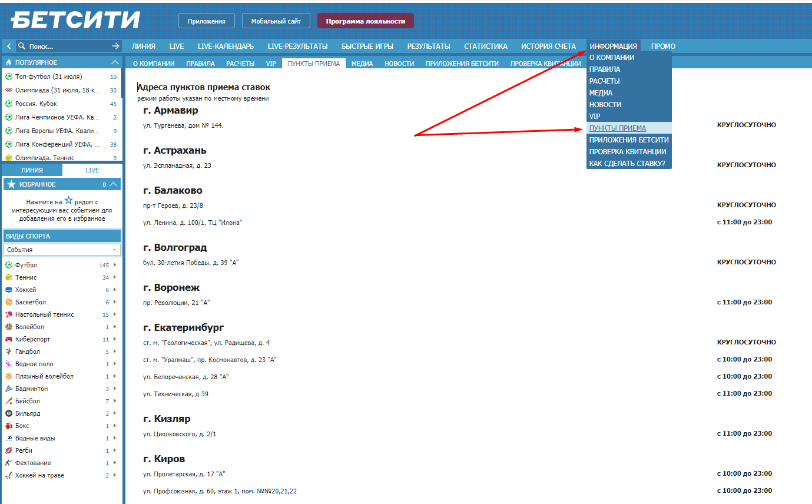Viewport: 812px width, 504px height.
Task: Collapse the Популярное panel with its chevron
Action: point(115,62)
